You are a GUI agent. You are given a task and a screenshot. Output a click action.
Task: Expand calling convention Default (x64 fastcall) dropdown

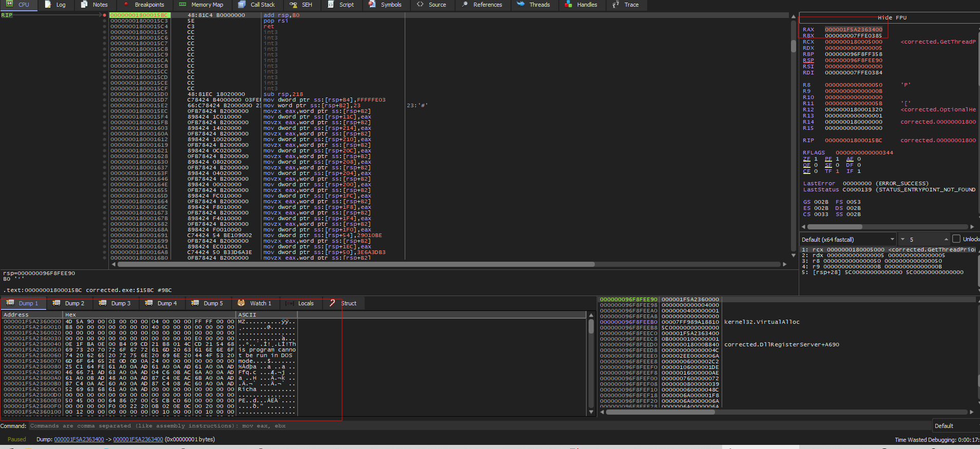coord(892,239)
